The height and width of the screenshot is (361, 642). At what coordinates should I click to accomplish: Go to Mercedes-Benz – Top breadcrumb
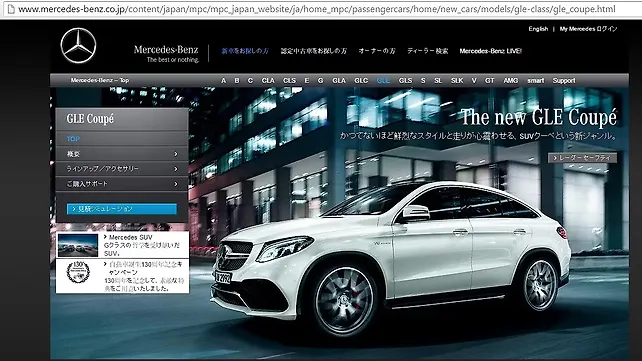coord(99,80)
